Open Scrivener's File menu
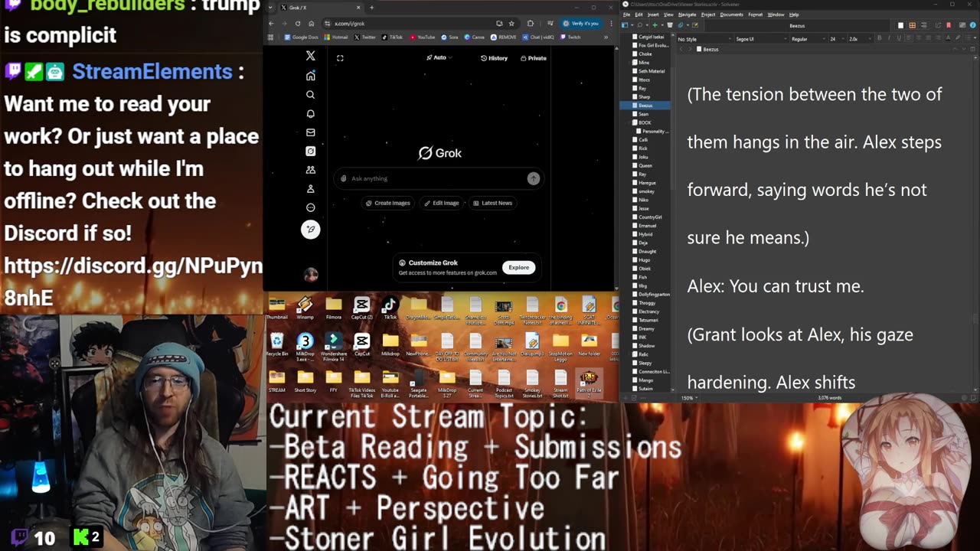This screenshot has width=980, height=551. point(626,15)
